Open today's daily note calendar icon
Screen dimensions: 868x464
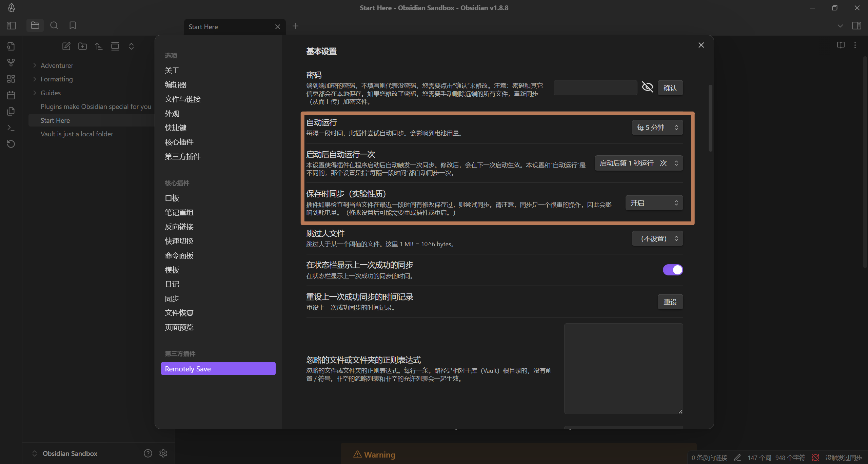click(11, 95)
